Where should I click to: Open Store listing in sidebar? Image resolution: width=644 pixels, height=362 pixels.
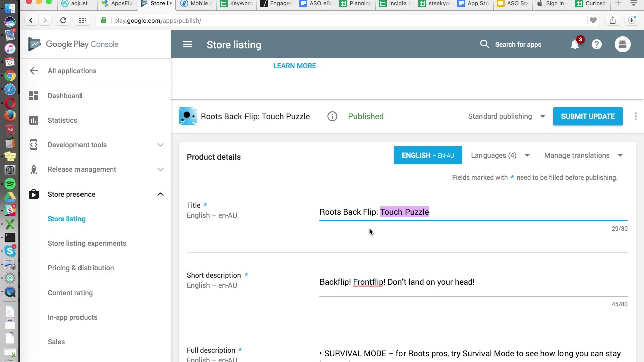[x=66, y=219]
